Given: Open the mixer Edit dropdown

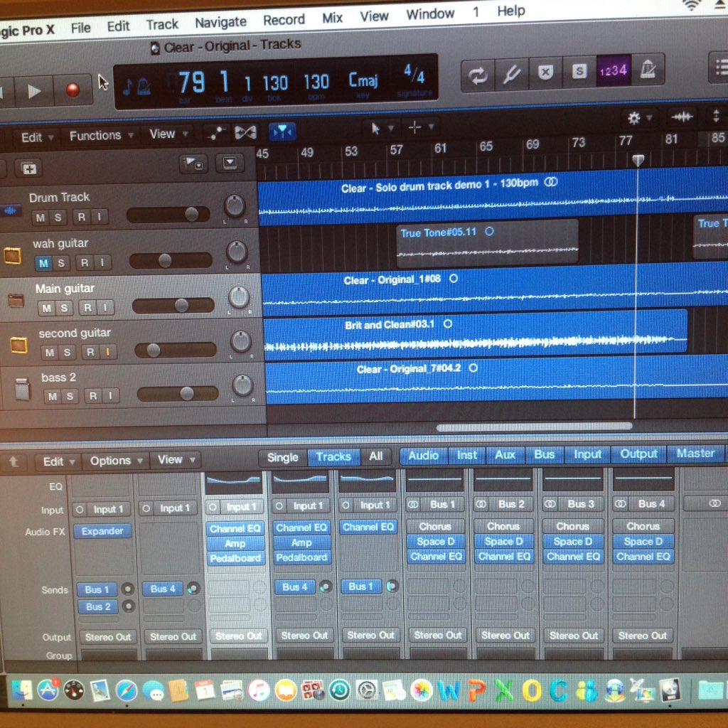Looking at the screenshot, I should click(x=58, y=461).
